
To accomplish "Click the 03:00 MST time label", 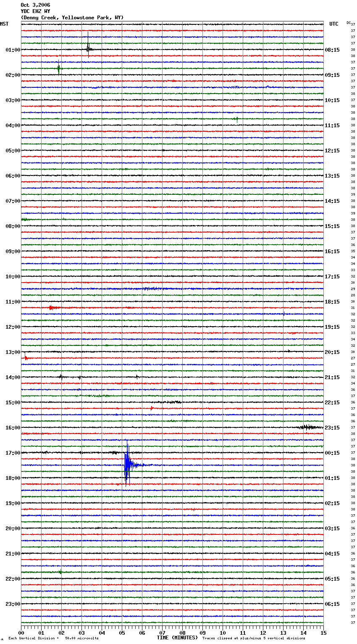I will coord(13,100).
